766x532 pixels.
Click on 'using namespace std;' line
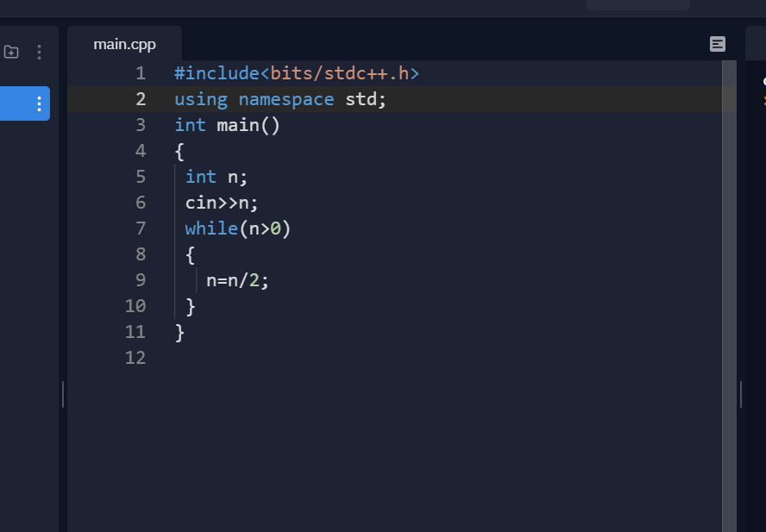click(x=280, y=99)
